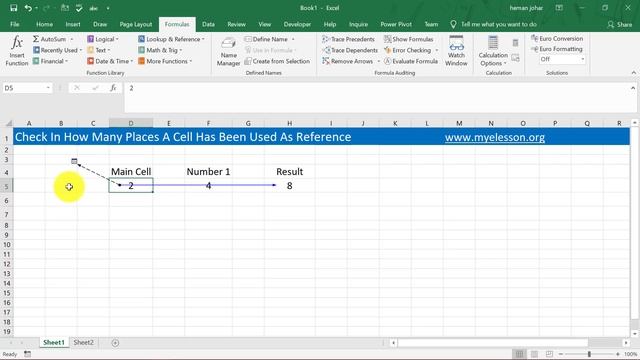
Task: Click Create from Selection
Action: coord(277,61)
